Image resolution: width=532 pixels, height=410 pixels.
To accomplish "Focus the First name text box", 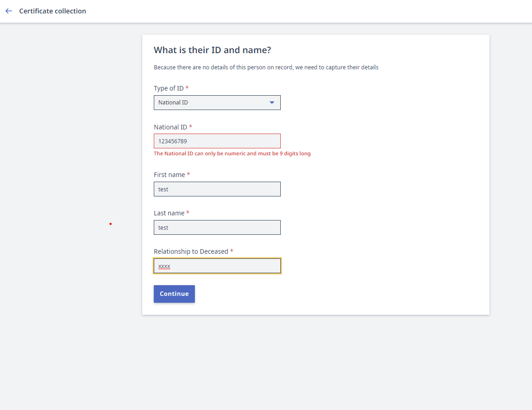I will point(217,189).
